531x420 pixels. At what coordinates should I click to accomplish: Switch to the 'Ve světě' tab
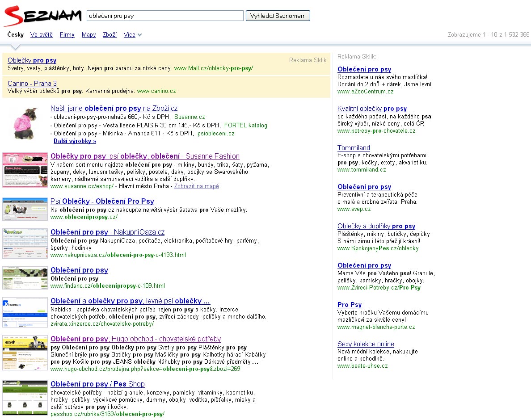41,34
